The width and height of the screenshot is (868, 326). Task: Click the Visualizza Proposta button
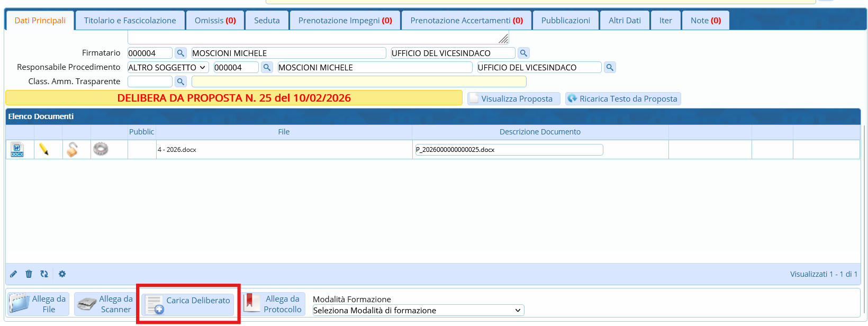513,99
